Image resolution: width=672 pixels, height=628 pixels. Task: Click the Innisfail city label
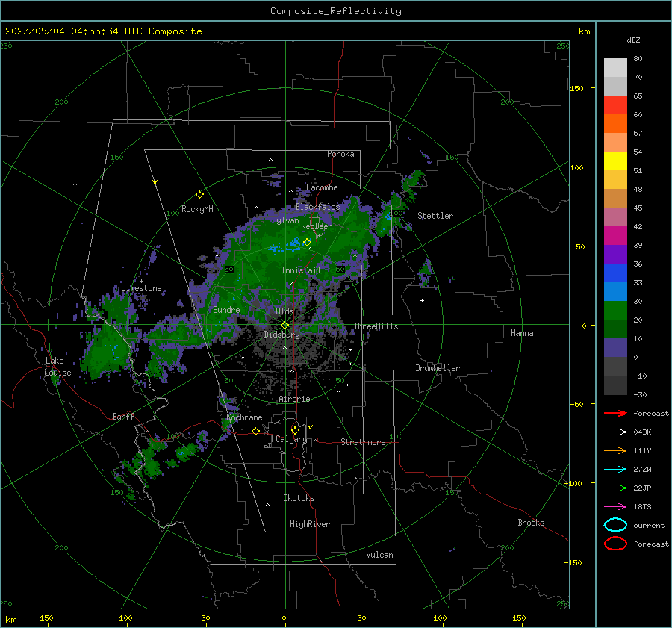301,270
